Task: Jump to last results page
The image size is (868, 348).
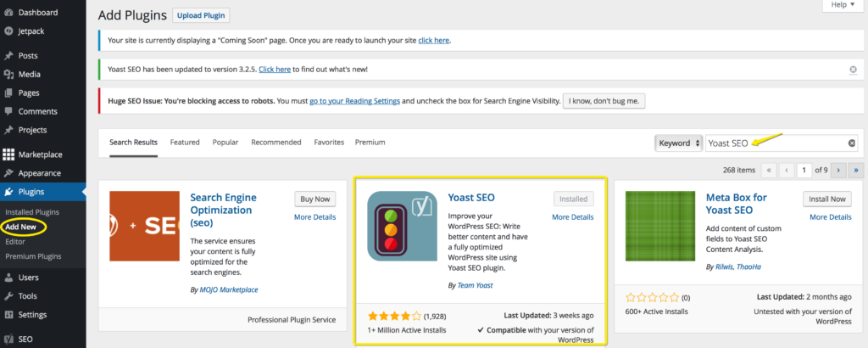Action: coord(857,171)
